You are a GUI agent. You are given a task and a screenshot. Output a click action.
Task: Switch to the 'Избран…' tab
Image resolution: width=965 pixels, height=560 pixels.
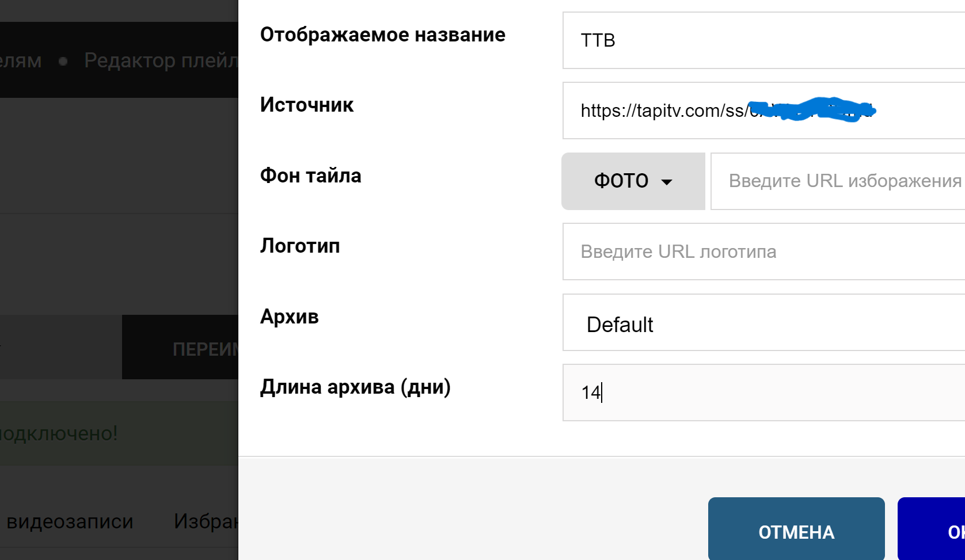pyautogui.click(x=206, y=521)
